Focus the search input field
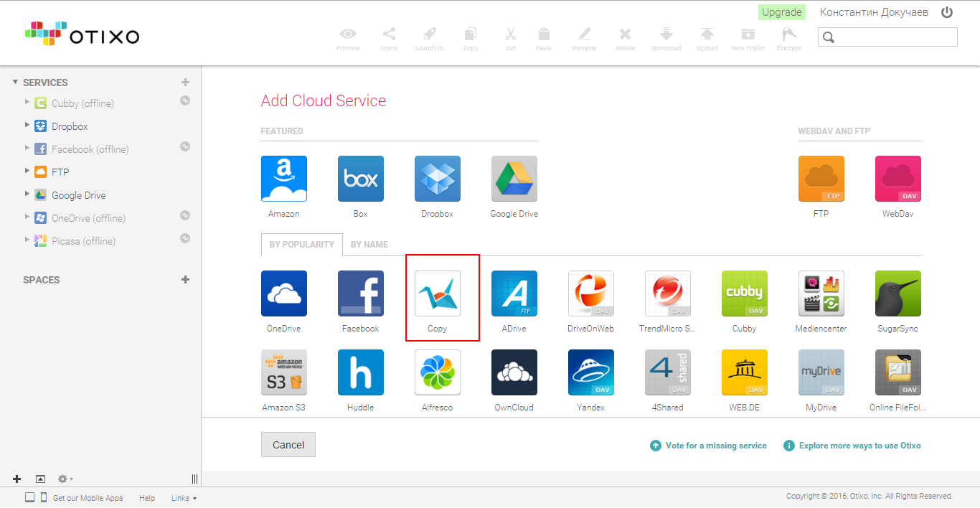This screenshot has width=980, height=508. pyautogui.click(x=887, y=37)
